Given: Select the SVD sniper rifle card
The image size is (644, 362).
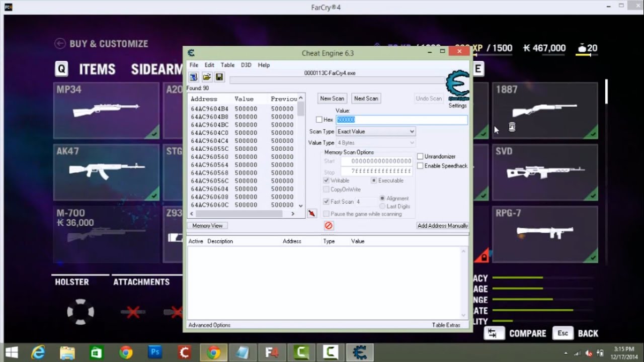Looking at the screenshot, I should (x=545, y=172).
